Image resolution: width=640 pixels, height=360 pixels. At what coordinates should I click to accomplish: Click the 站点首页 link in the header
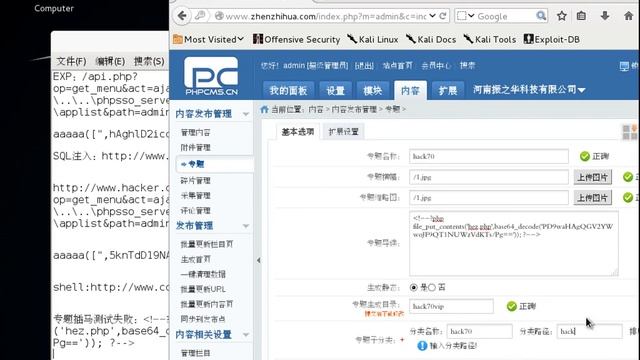tap(397, 65)
